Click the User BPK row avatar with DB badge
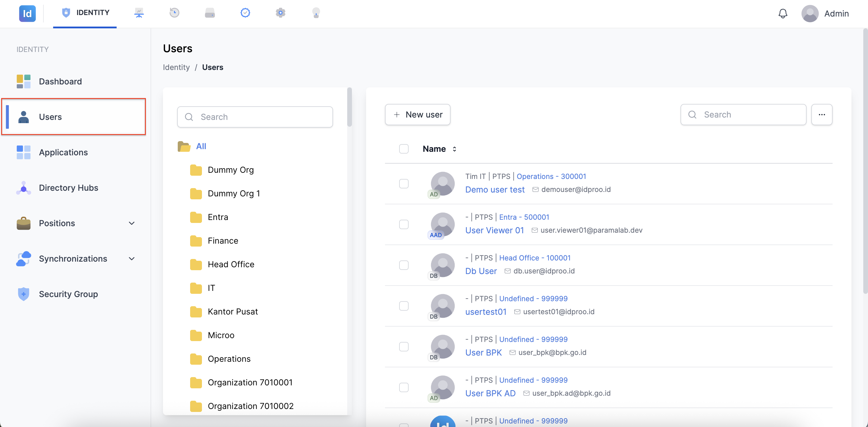This screenshot has height=427, width=868. tap(443, 347)
